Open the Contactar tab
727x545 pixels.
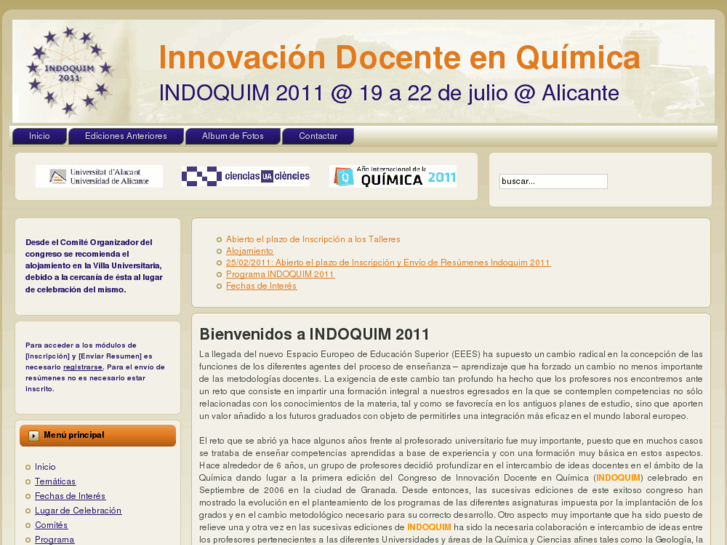pyautogui.click(x=318, y=136)
